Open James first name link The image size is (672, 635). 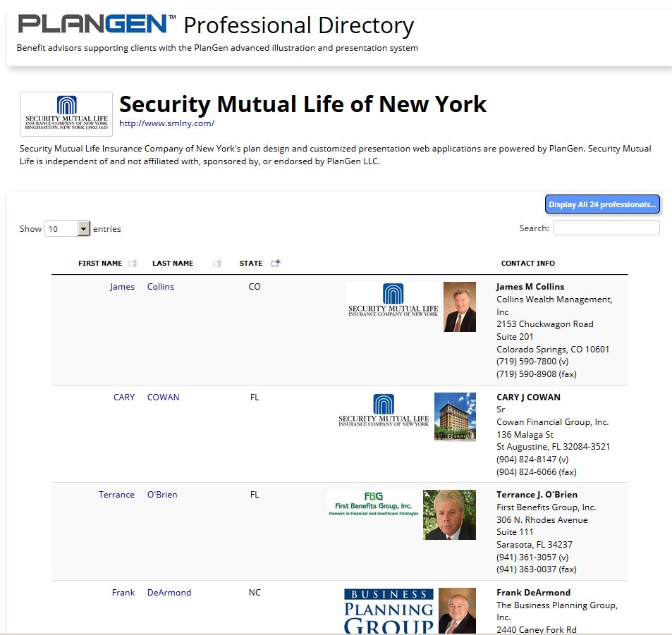coord(122,287)
